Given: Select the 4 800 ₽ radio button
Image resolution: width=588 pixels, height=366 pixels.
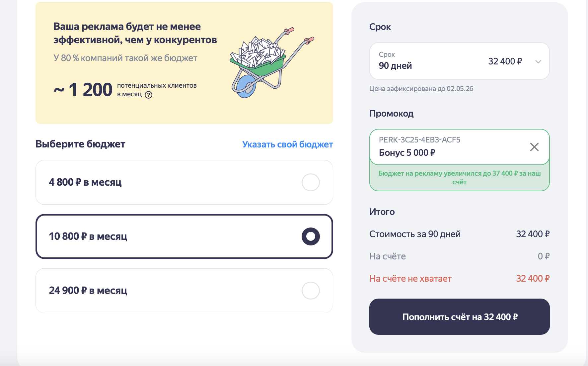Looking at the screenshot, I should (x=311, y=182).
